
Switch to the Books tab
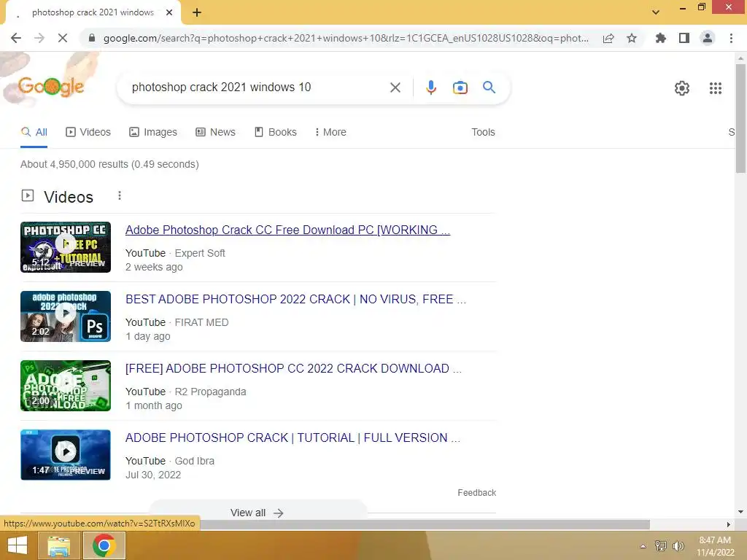[x=275, y=133]
